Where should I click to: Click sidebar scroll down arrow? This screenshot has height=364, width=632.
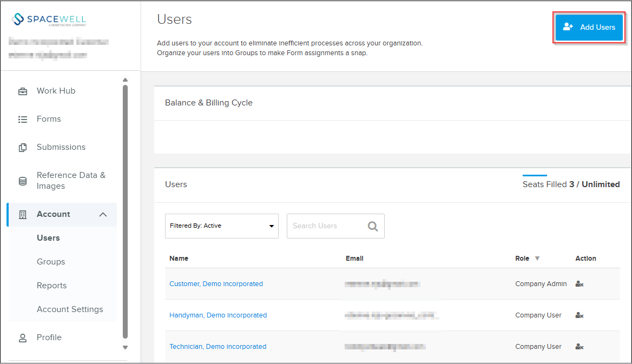(x=125, y=347)
